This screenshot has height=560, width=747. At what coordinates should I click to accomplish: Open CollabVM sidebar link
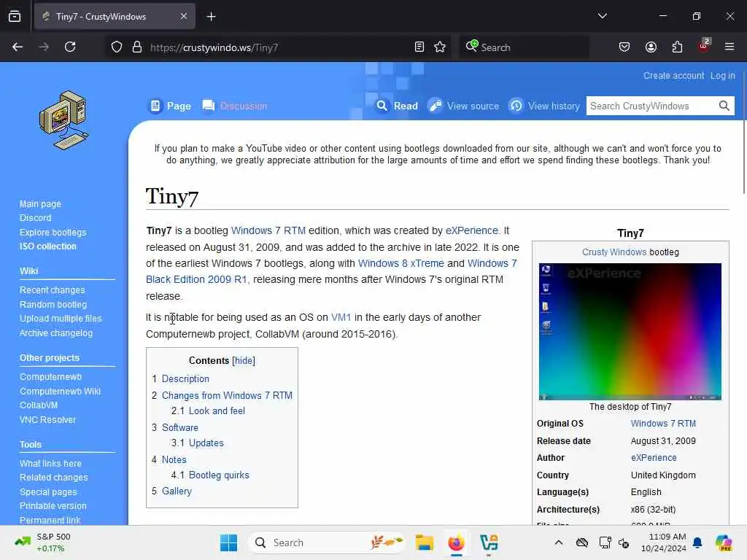39,405
